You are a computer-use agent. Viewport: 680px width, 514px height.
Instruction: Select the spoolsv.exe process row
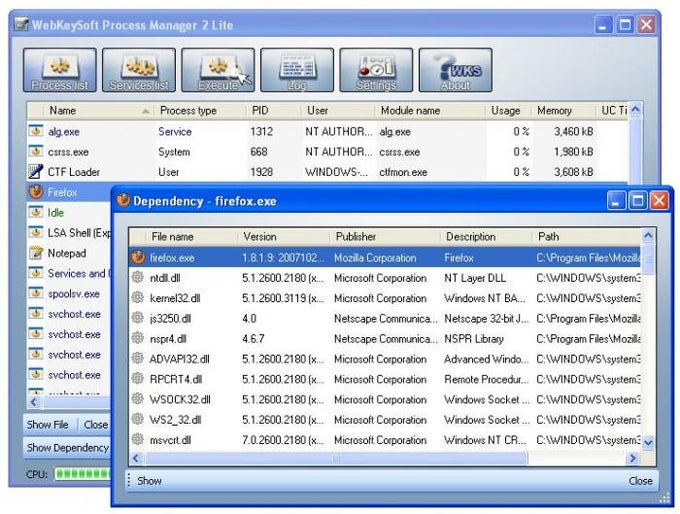click(69, 294)
